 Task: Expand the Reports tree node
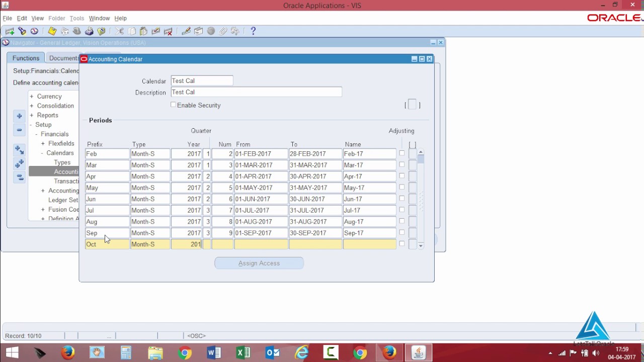32,116
